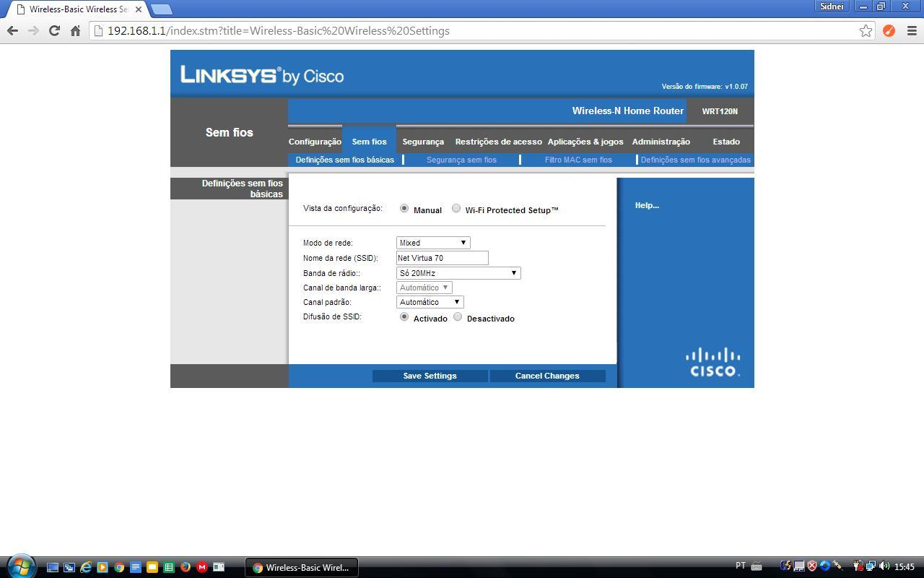
Task: Open Aplicações & jogos tab
Action: coord(585,142)
